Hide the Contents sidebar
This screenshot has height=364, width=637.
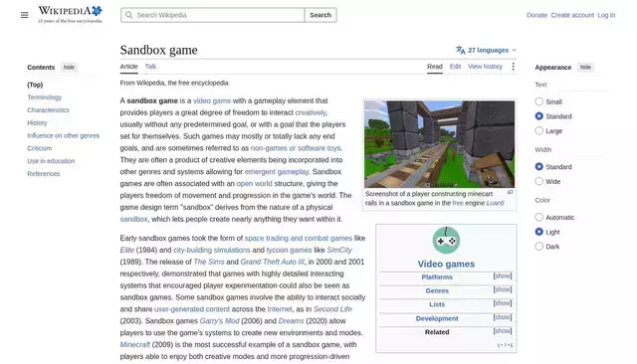(x=69, y=68)
